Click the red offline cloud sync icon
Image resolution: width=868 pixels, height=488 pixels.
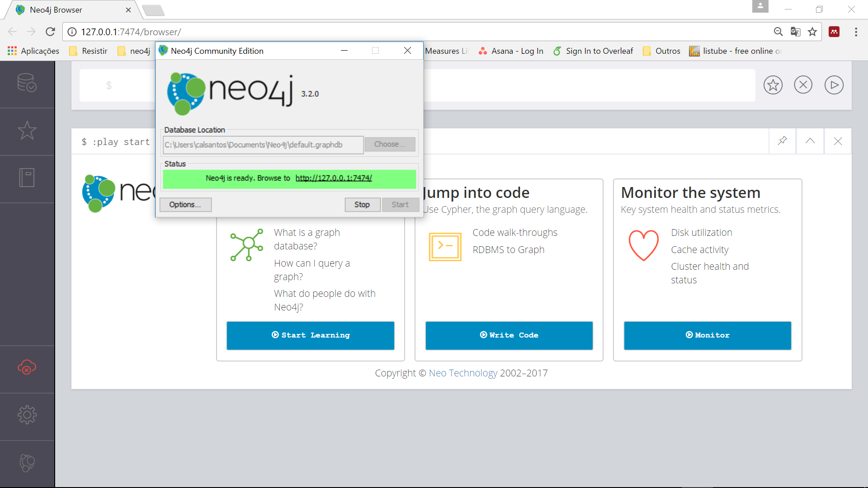point(27,367)
